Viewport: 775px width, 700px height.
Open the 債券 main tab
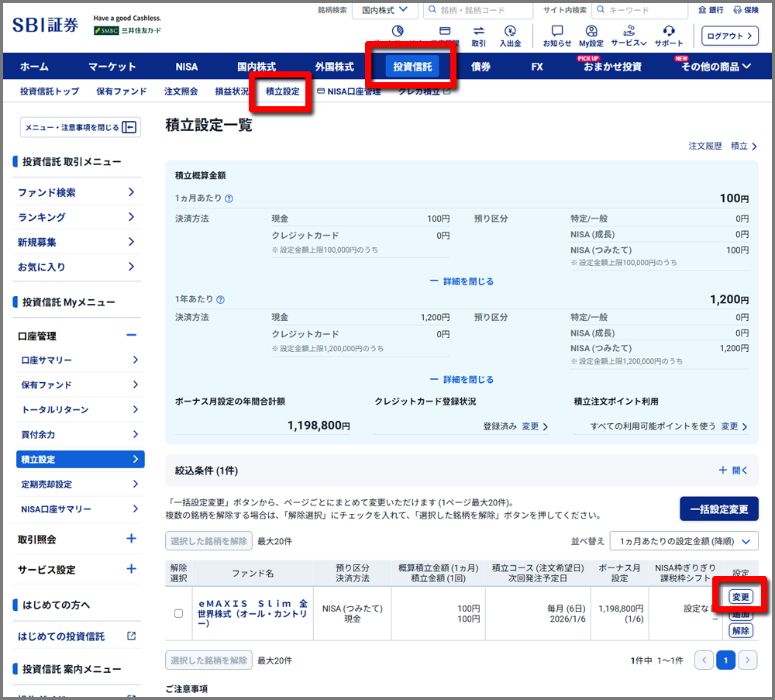pyautogui.click(x=480, y=67)
